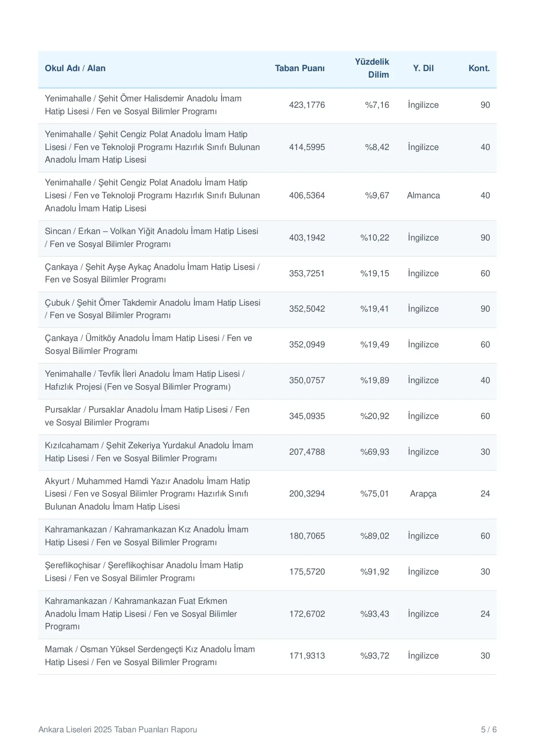The height and width of the screenshot is (756, 535).
Task: Click the Kahramankazan Kız Anadolu İmam Hatip entry
Action: (147, 536)
